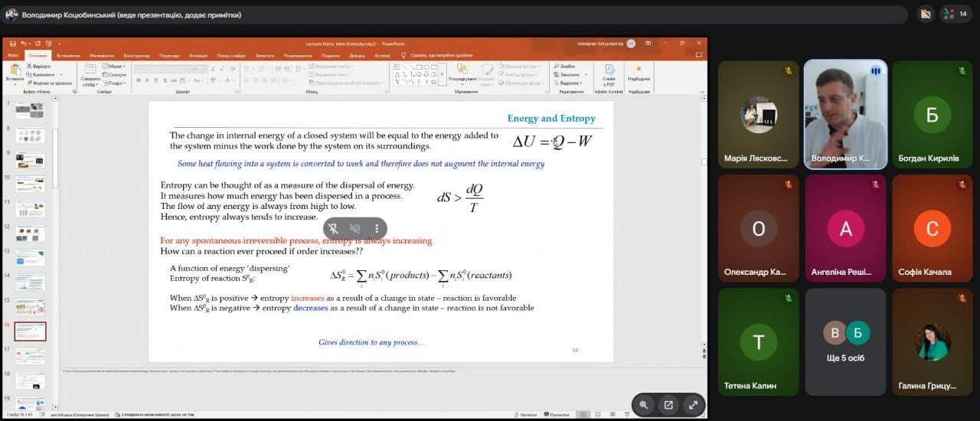The width and height of the screenshot is (980, 421).
Task: Click the Undo arrow in PowerPoint quick access
Action: [x=24, y=43]
